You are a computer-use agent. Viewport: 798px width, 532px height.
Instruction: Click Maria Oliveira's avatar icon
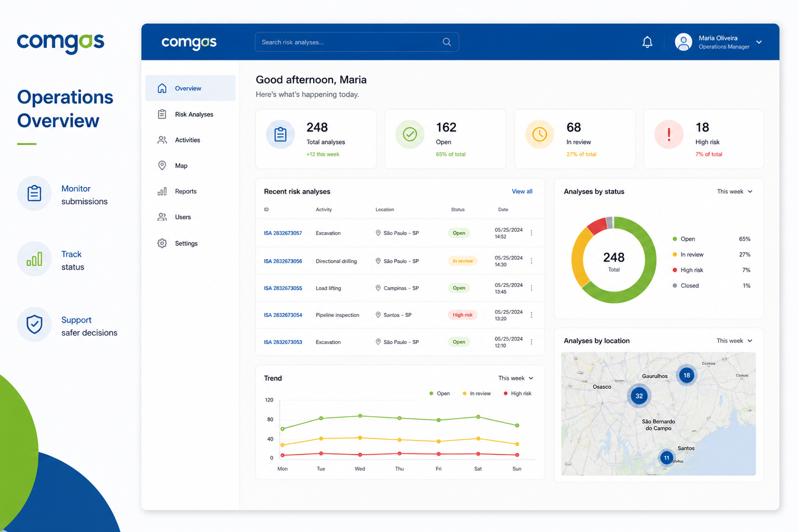[x=683, y=42]
